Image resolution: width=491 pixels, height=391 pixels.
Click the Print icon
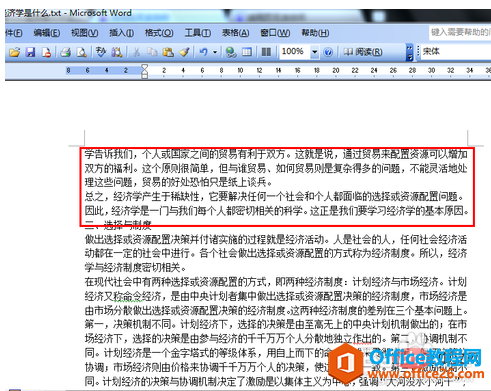pyautogui.click(x=66, y=52)
